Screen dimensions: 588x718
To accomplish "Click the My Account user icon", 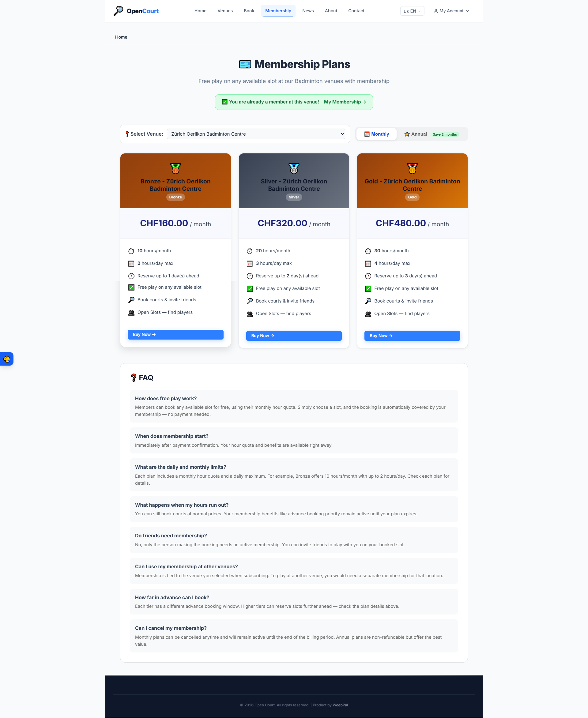I will coord(435,11).
